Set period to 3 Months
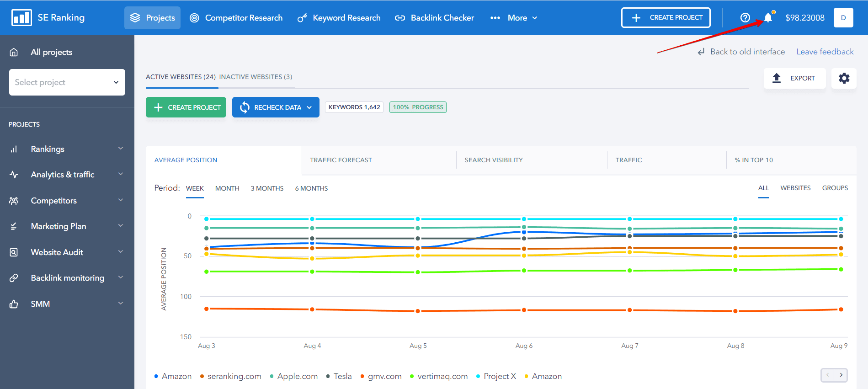The height and width of the screenshot is (389, 868). 267,188
